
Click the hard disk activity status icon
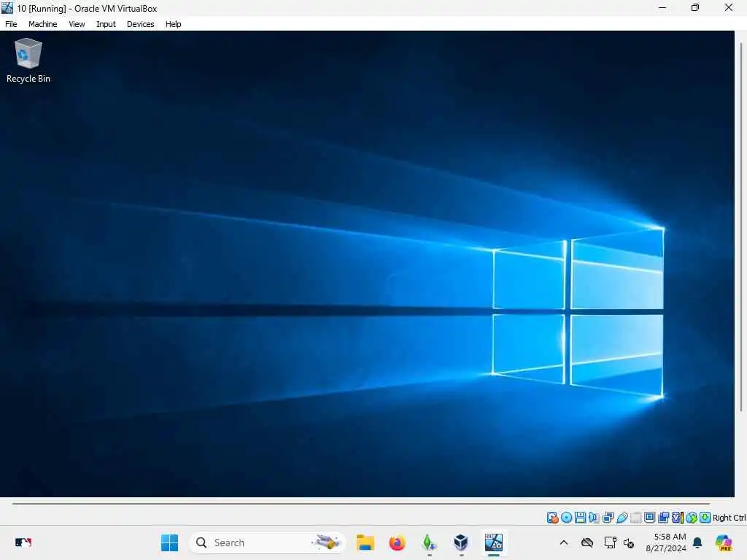click(x=553, y=518)
